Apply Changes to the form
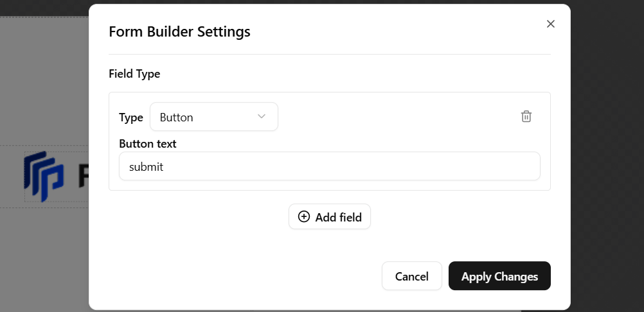This screenshot has width=644, height=312. pyautogui.click(x=499, y=276)
